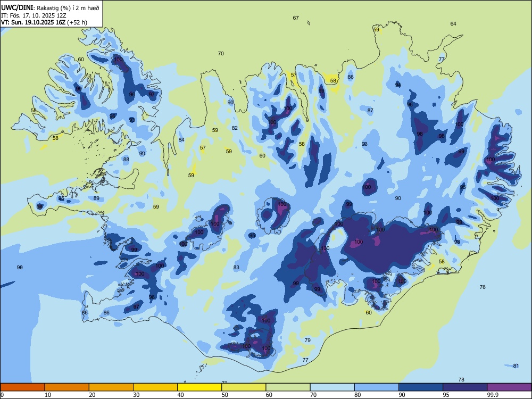The height and width of the screenshot is (399, 532).
Task: Click the humidity value '64' on the map
Action: pyautogui.click(x=453, y=24)
